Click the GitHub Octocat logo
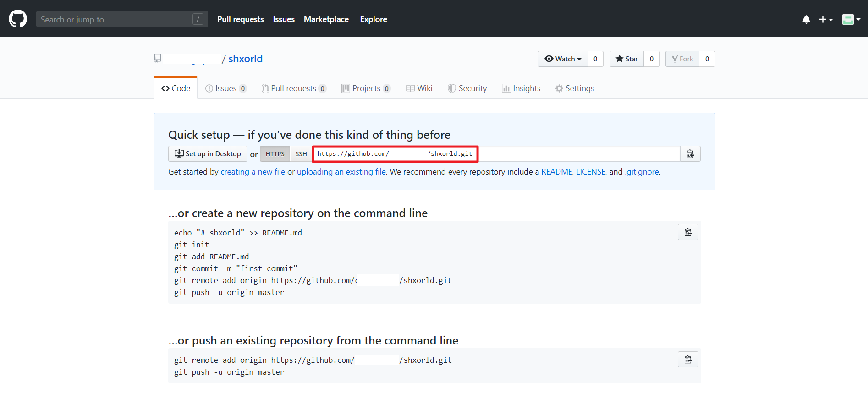 tap(18, 19)
